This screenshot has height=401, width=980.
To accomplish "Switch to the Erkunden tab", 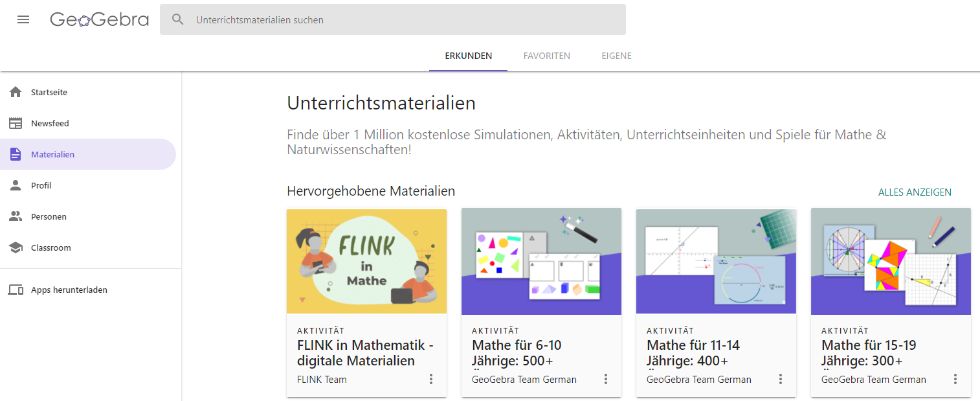I will (x=469, y=56).
